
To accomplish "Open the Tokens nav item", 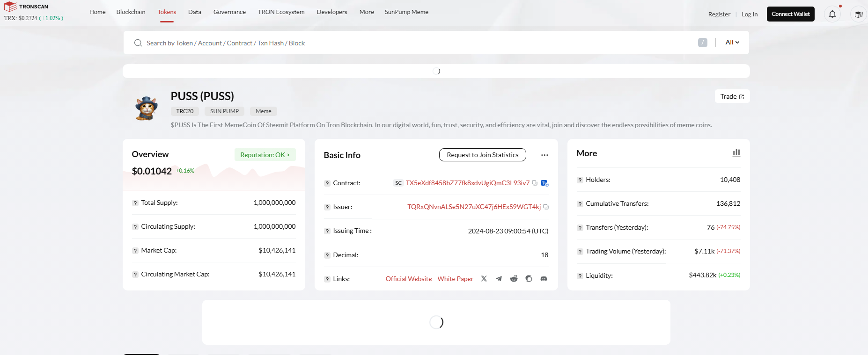I will 167,12.
